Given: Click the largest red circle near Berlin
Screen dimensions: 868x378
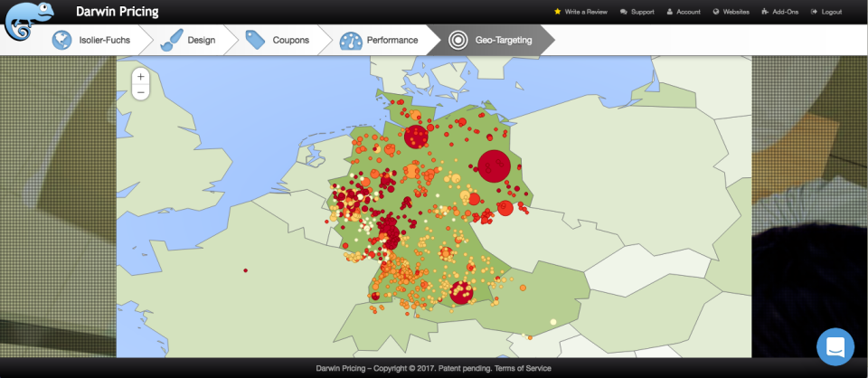Looking at the screenshot, I should pyautogui.click(x=495, y=165).
